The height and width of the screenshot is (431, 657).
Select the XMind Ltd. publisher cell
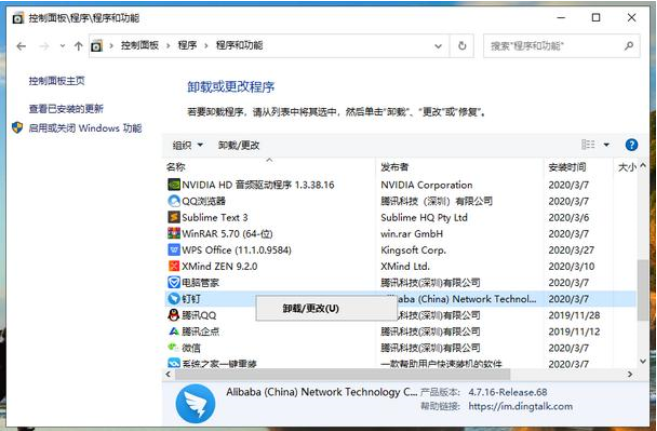[x=405, y=266]
